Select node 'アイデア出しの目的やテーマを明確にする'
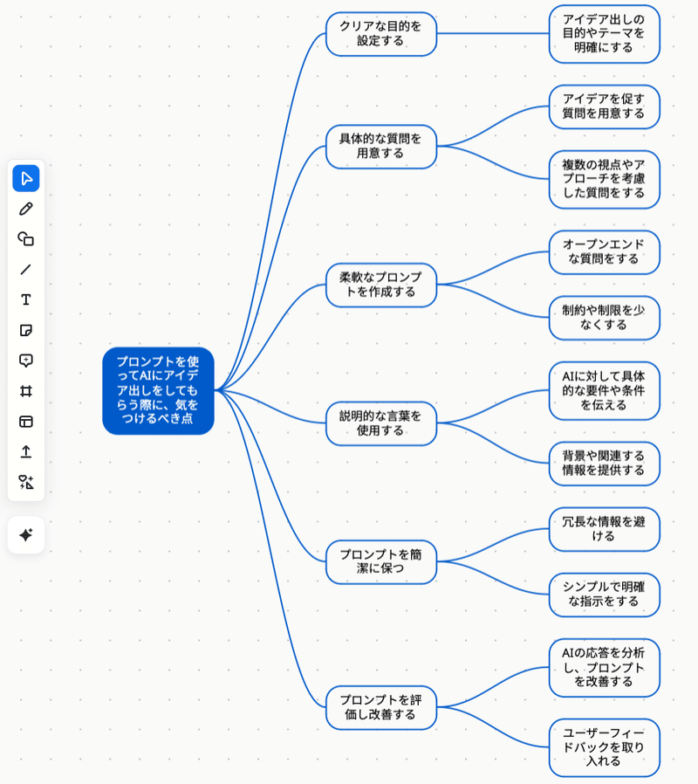Image resolution: width=698 pixels, height=784 pixels. (604, 34)
